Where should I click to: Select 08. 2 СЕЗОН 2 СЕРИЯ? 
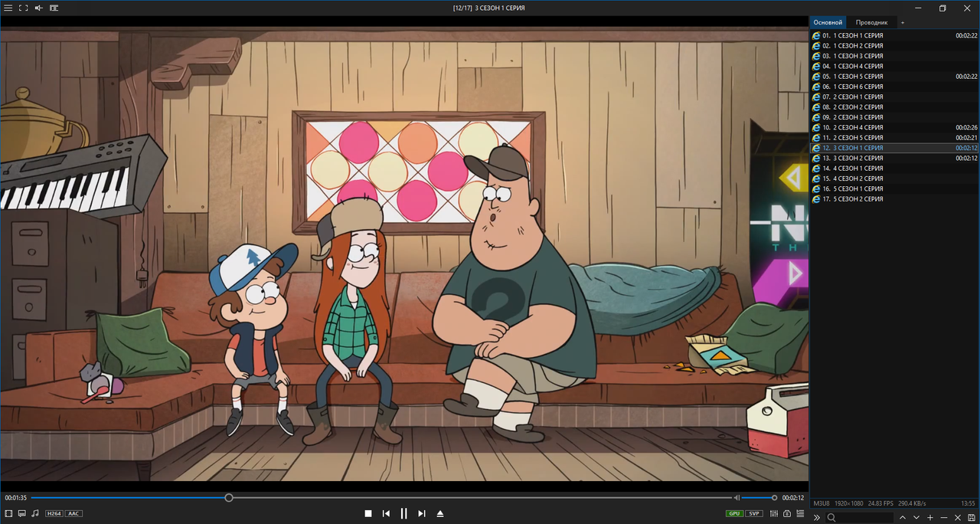[894, 107]
